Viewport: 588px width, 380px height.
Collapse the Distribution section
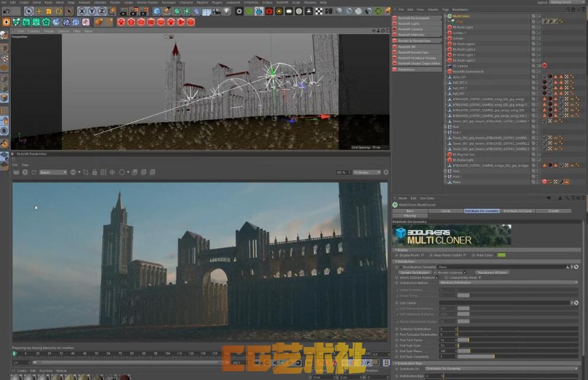395,261
